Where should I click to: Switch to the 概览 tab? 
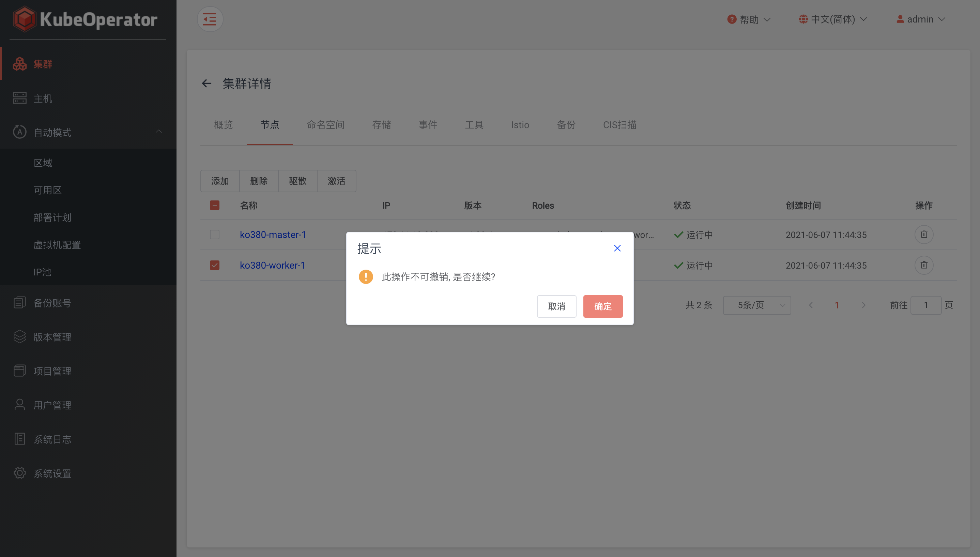click(x=224, y=125)
